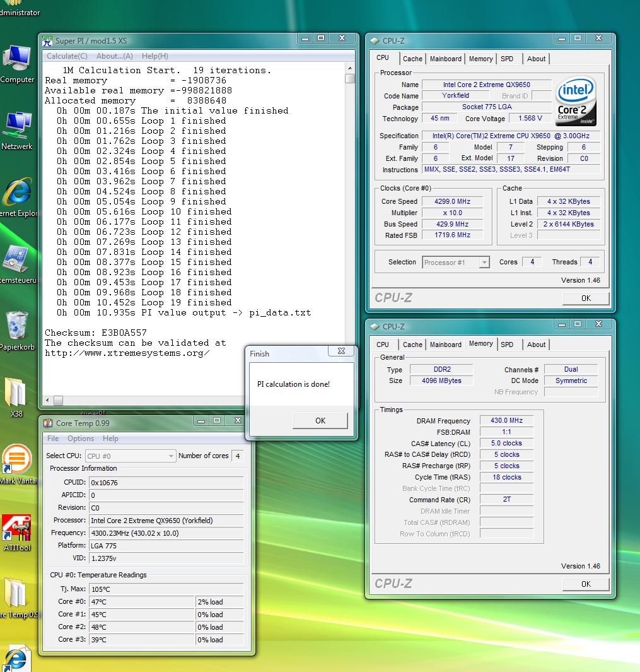Minimize the Core Temp window

(x=201, y=421)
